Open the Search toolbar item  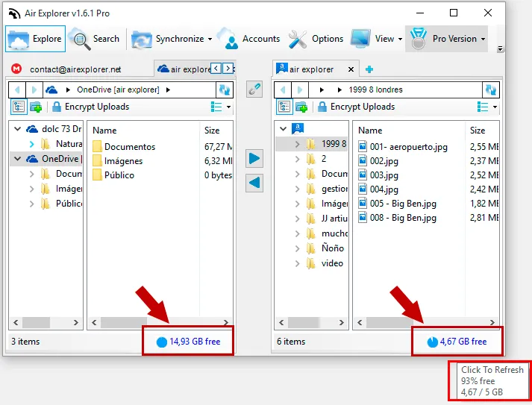(95, 39)
